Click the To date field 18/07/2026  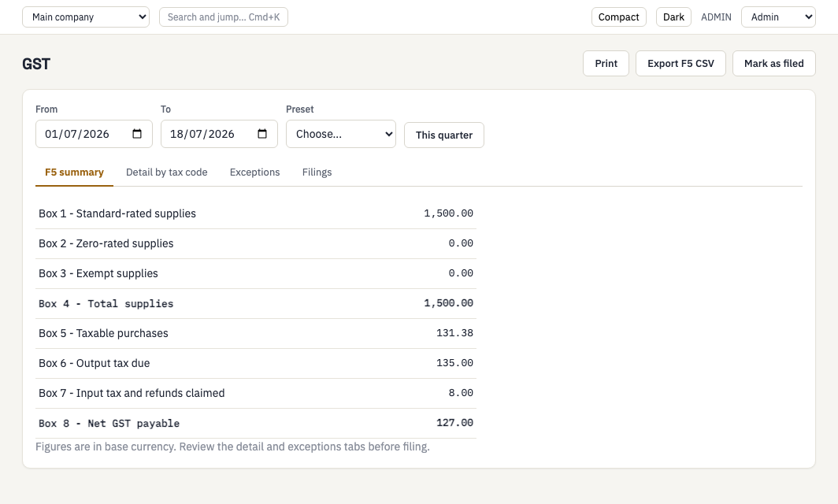click(219, 134)
